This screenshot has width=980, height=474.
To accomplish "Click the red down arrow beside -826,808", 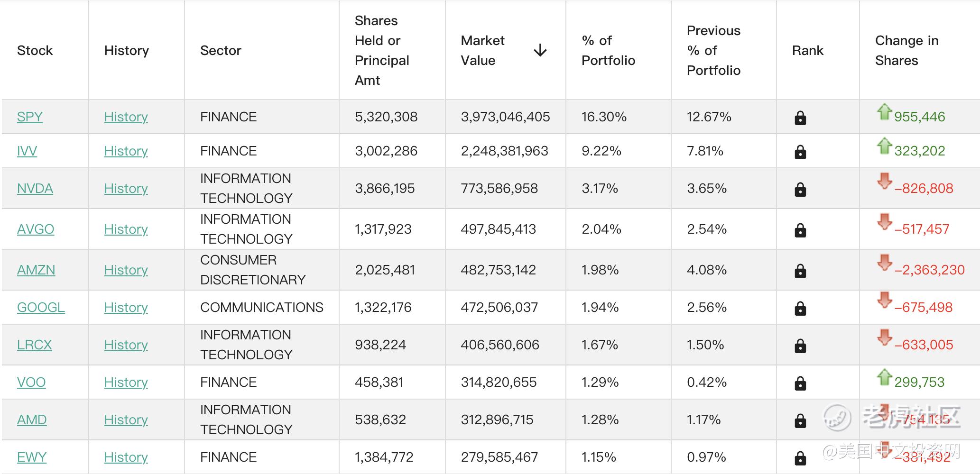I will click(884, 181).
